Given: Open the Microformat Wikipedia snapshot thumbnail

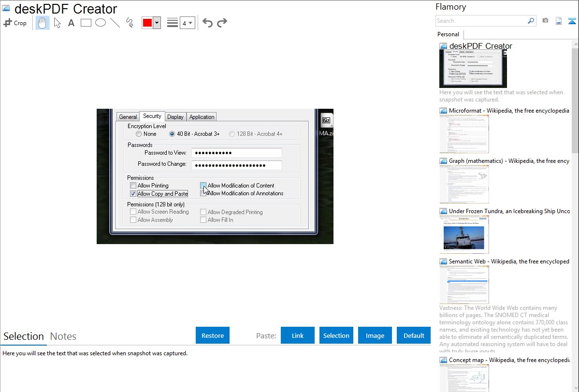Looking at the screenshot, I should (464, 134).
